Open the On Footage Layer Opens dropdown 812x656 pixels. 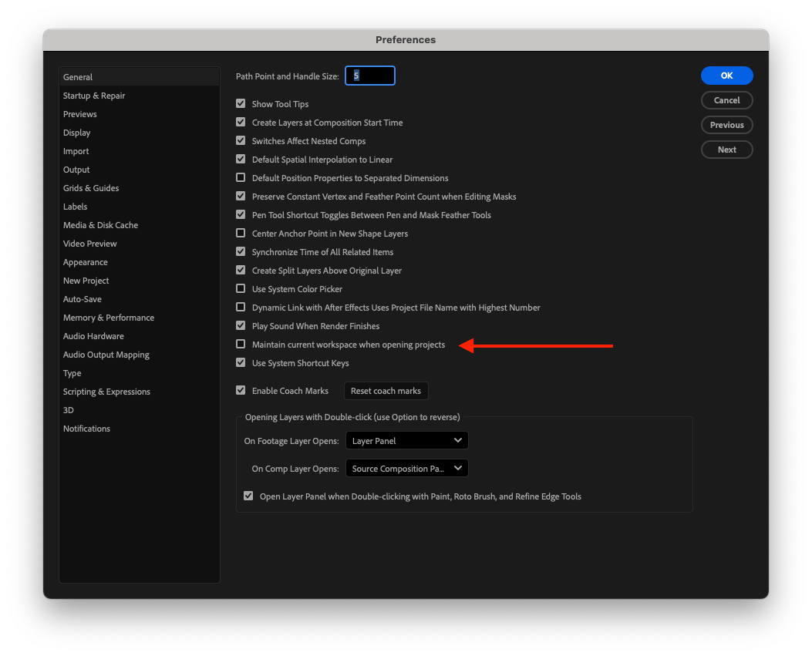tap(406, 441)
